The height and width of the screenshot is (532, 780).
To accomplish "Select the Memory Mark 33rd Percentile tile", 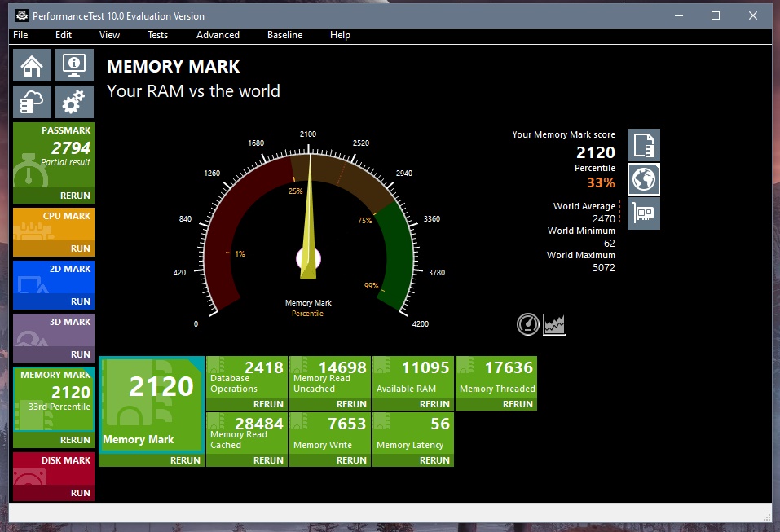I will [x=54, y=400].
